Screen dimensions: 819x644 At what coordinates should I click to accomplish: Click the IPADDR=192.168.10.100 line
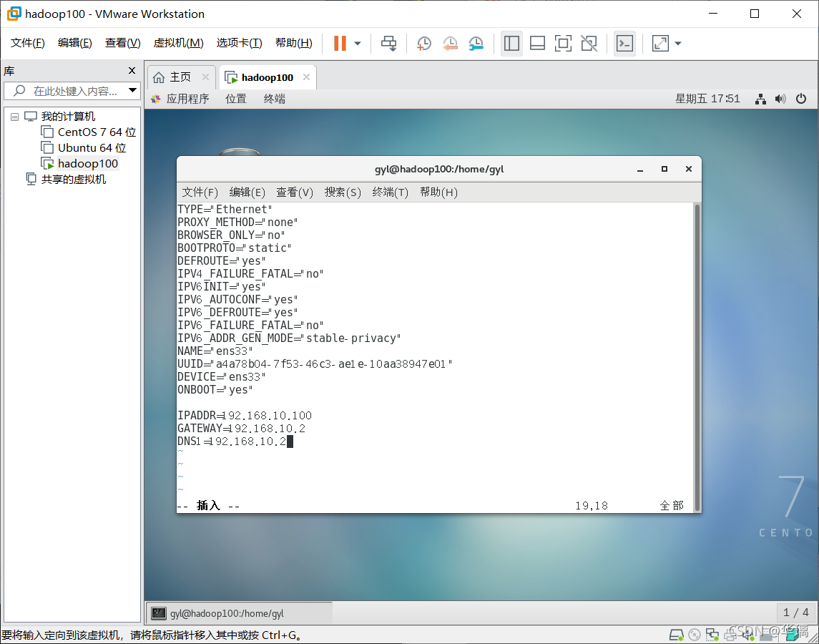point(245,416)
